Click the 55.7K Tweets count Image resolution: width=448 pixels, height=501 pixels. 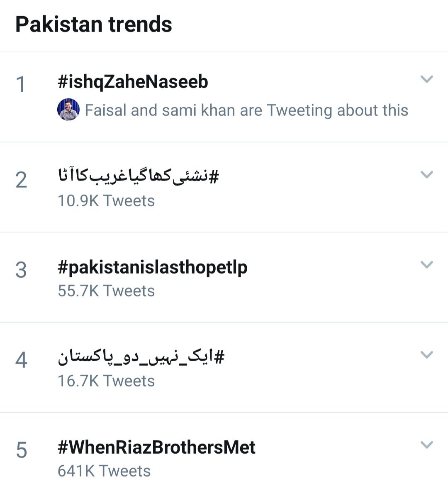click(106, 291)
